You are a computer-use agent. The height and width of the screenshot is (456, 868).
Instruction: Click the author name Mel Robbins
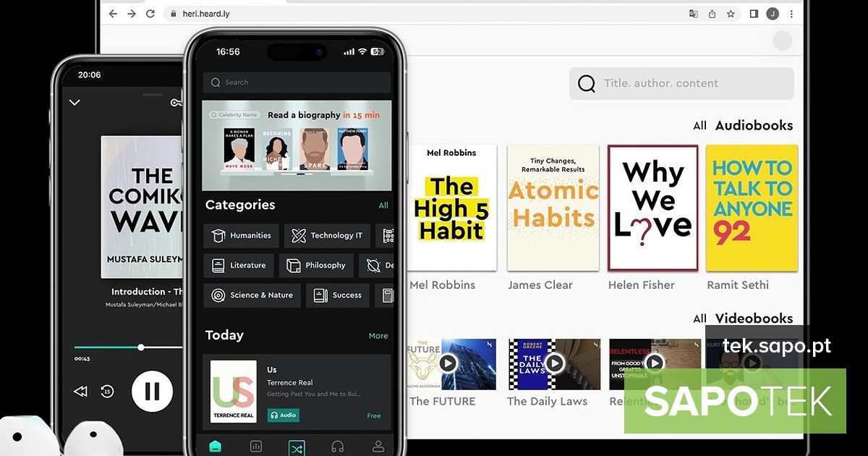coord(442,285)
